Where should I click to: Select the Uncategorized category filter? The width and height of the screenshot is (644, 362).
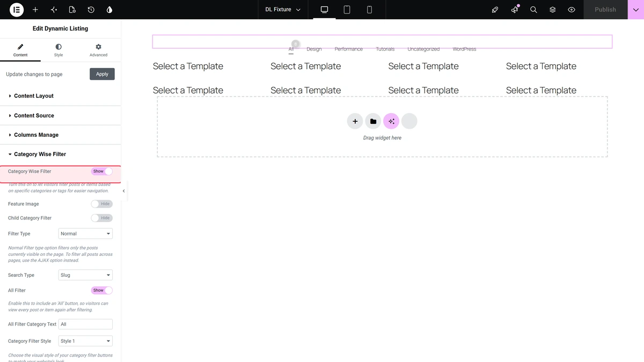pos(423,49)
